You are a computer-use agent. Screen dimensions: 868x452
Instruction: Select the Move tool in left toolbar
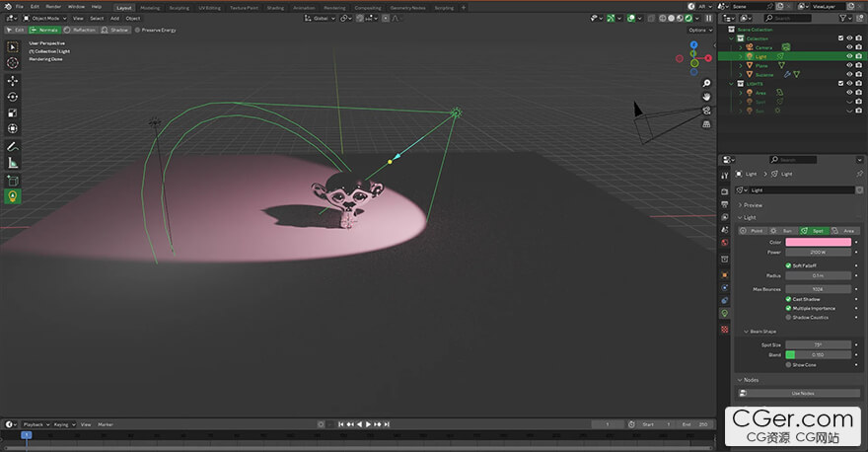click(x=13, y=80)
